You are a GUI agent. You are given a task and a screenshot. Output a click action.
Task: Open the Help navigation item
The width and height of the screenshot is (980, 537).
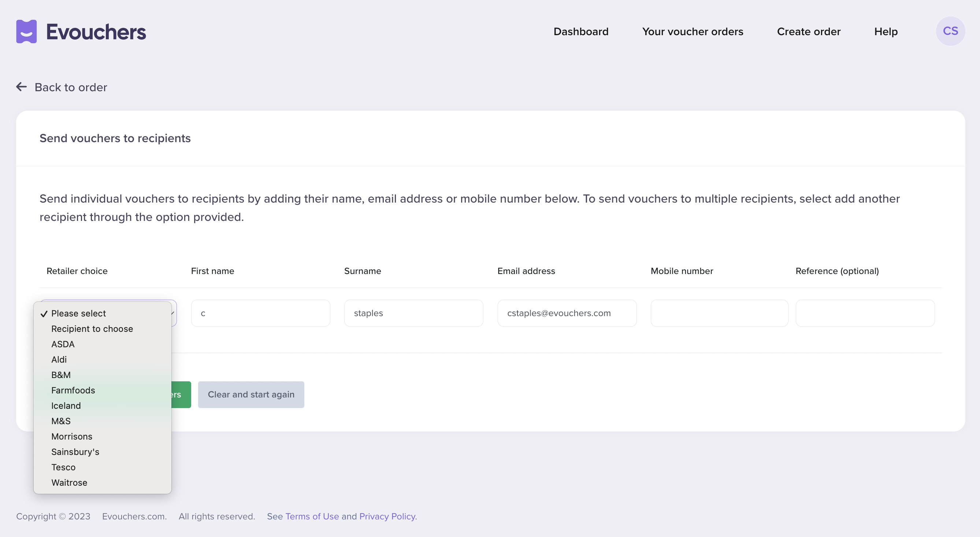(886, 32)
